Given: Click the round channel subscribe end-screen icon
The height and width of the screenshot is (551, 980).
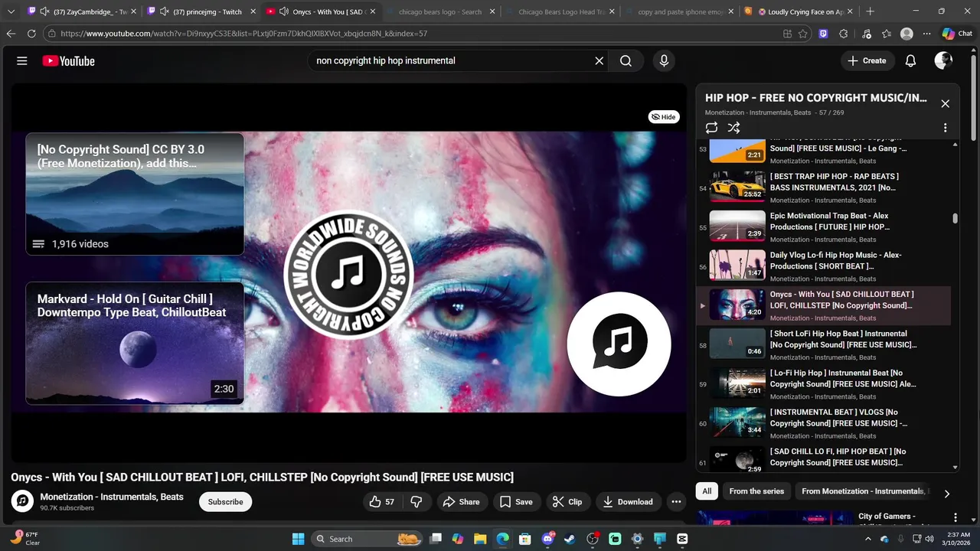Looking at the screenshot, I should pos(619,344).
